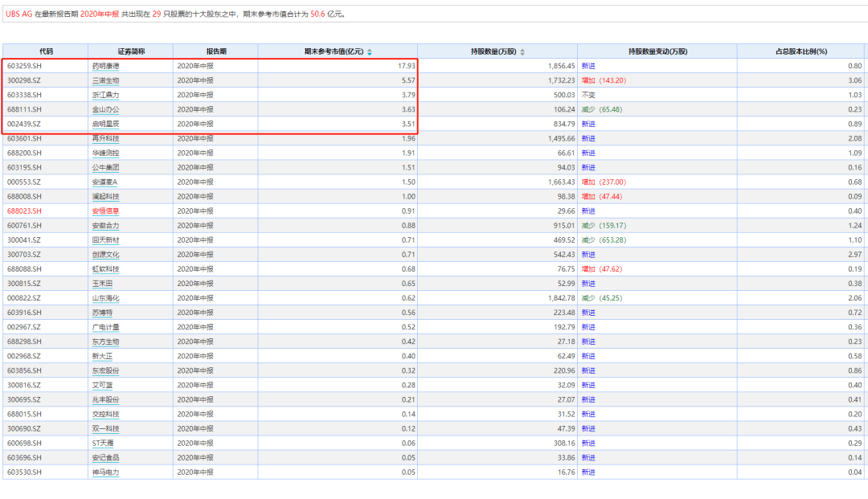Open stock link 药明康德
This screenshot has height=499, width=868.
105,66
